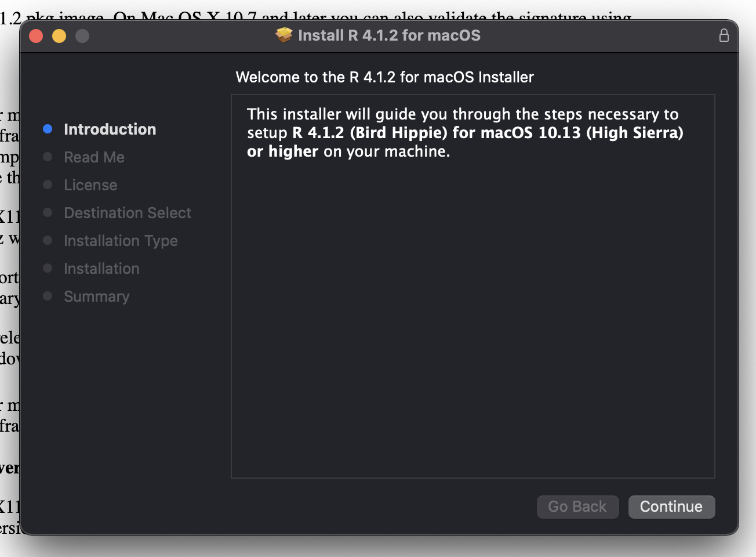Viewport: 756px width, 557px height.
Task: Go to the Read Me step label
Action: click(x=94, y=157)
